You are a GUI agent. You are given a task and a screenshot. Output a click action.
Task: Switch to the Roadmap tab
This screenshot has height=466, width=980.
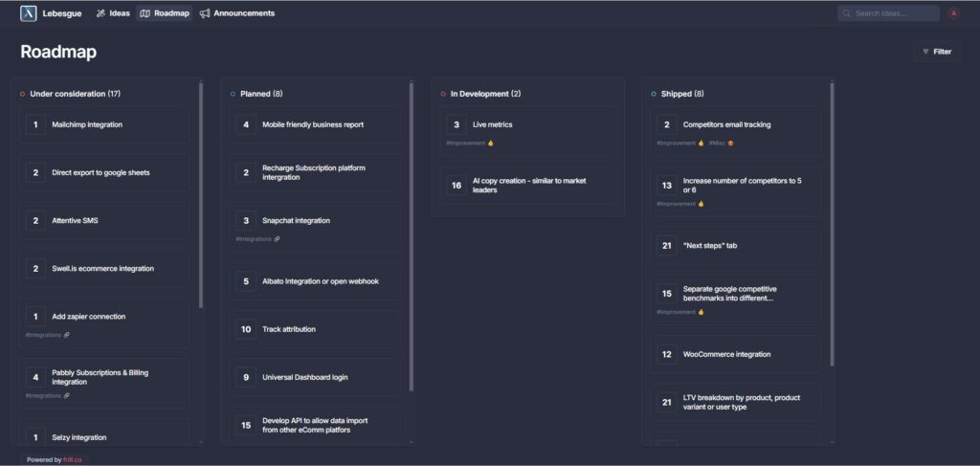click(165, 13)
